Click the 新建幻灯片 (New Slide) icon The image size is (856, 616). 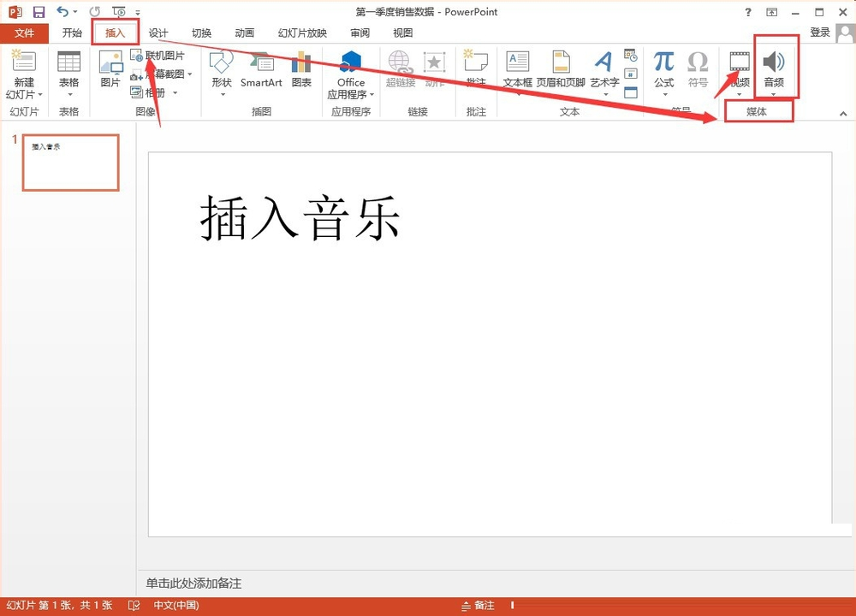[x=24, y=61]
